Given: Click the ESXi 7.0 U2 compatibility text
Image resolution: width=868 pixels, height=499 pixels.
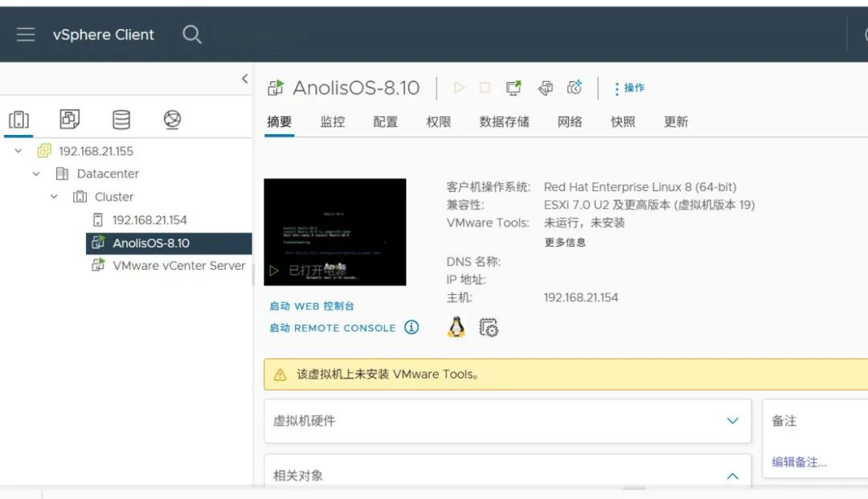Looking at the screenshot, I should click(x=649, y=205).
